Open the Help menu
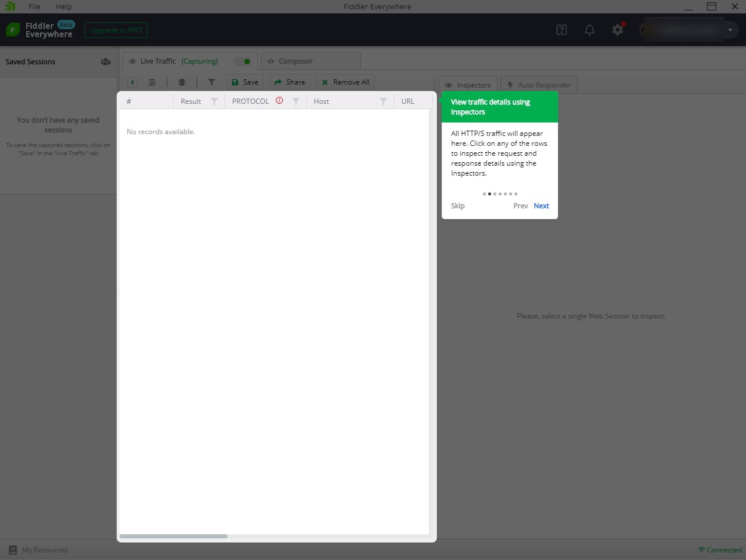 click(64, 6)
